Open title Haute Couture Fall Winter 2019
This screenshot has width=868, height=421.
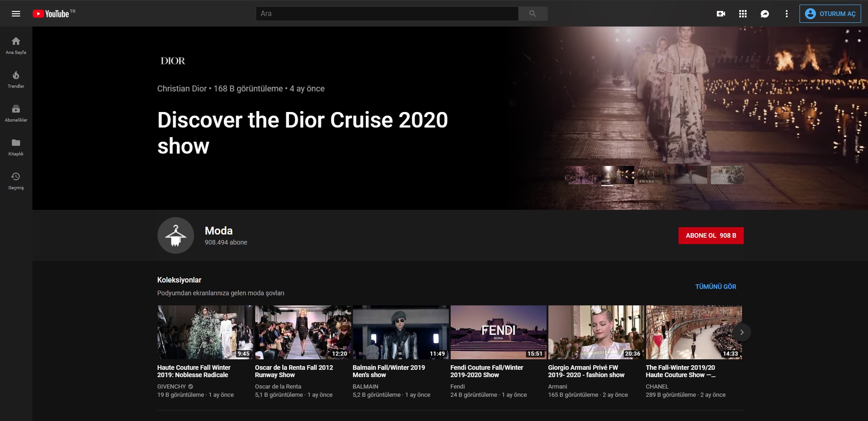click(194, 371)
